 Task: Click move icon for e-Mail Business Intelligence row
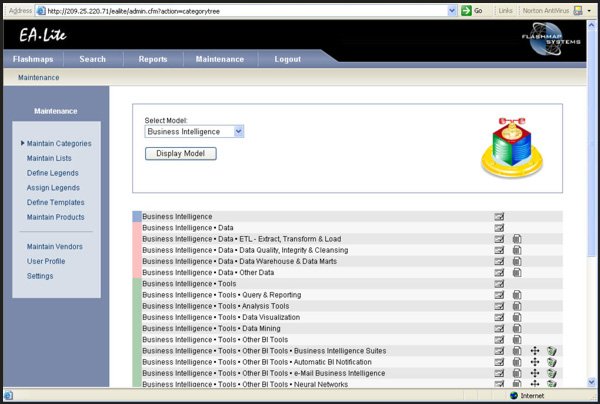535,373
